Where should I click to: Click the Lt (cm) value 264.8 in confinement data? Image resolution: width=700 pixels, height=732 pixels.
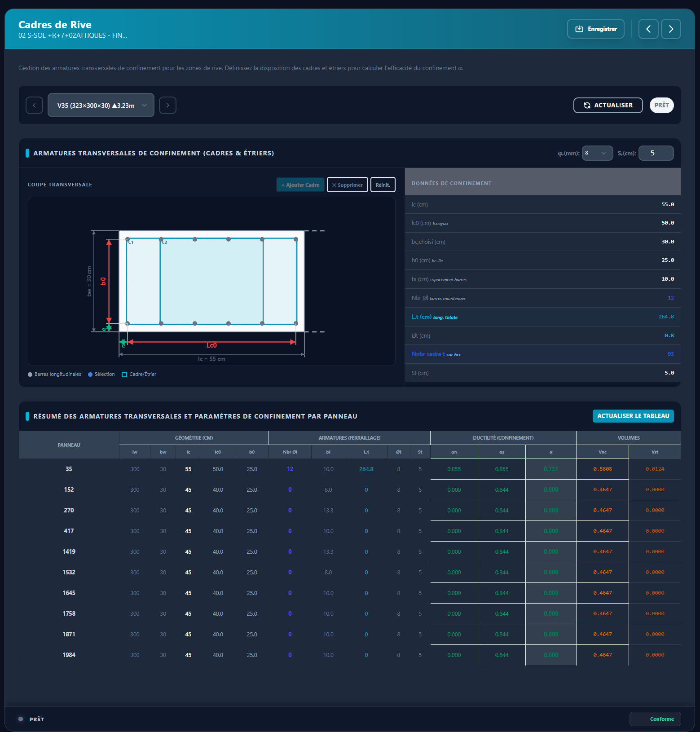pos(666,317)
